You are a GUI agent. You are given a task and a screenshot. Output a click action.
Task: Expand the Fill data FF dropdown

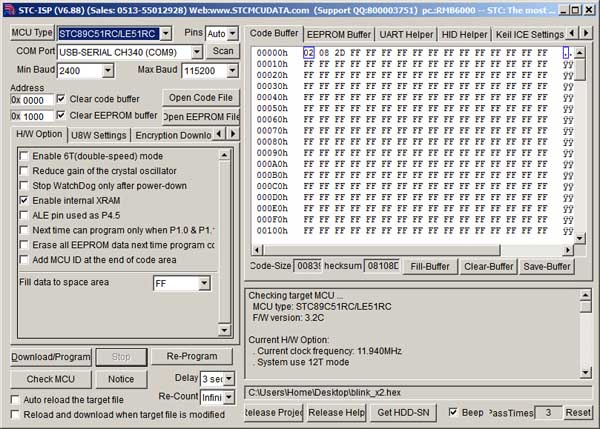[x=204, y=284]
